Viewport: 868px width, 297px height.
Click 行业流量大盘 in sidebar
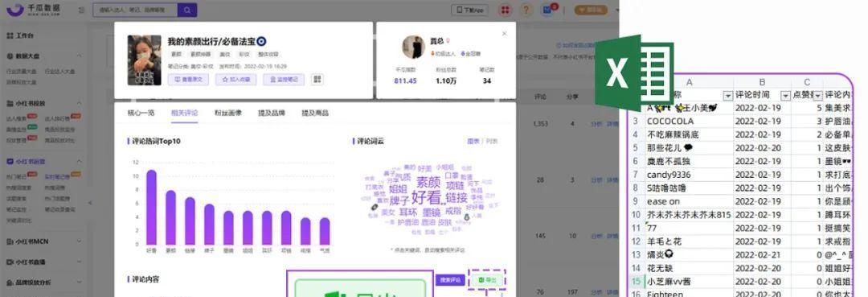[21, 72]
